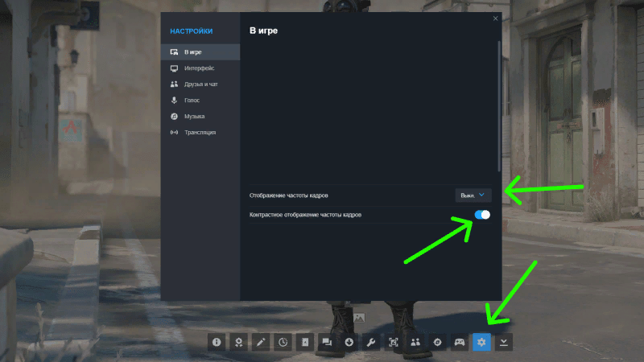The image size is (644, 362).
Task: Select the Музыка settings section
Action: [x=200, y=116]
